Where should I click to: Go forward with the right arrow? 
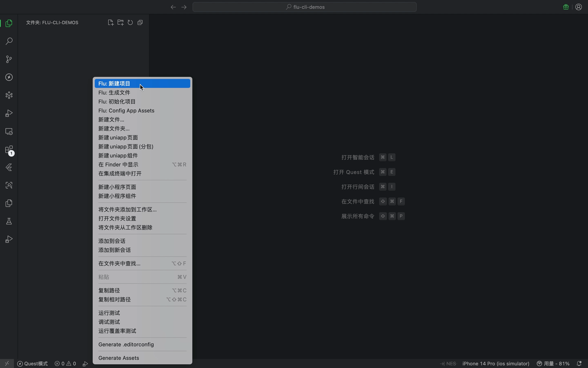(184, 7)
